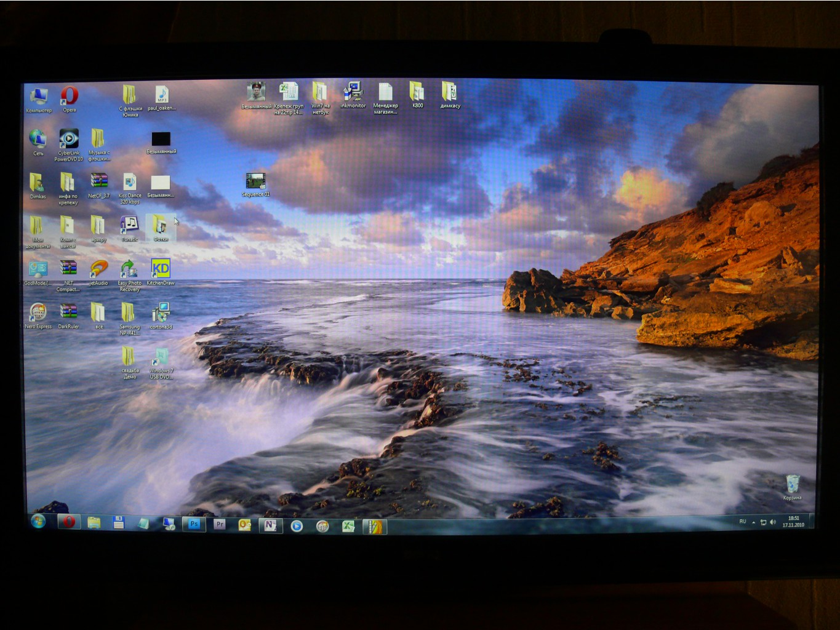The width and height of the screenshot is (840, 630).
Task: Launch the Nero Express shortcut
Action: coord(38,317)
